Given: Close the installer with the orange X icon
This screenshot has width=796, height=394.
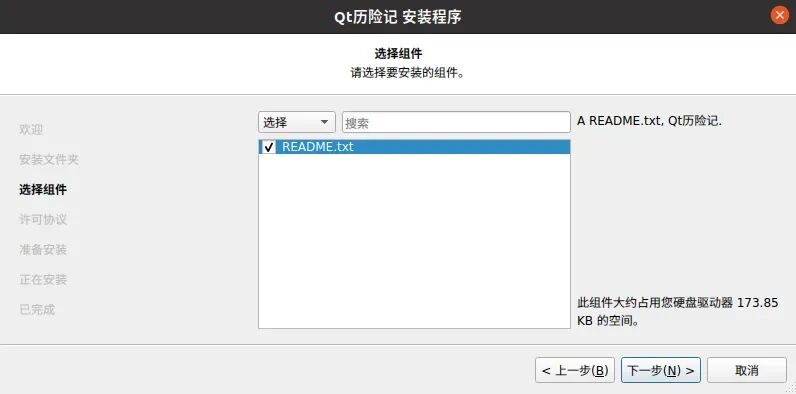Looking at the screenshot, I should tap(779, 15).
